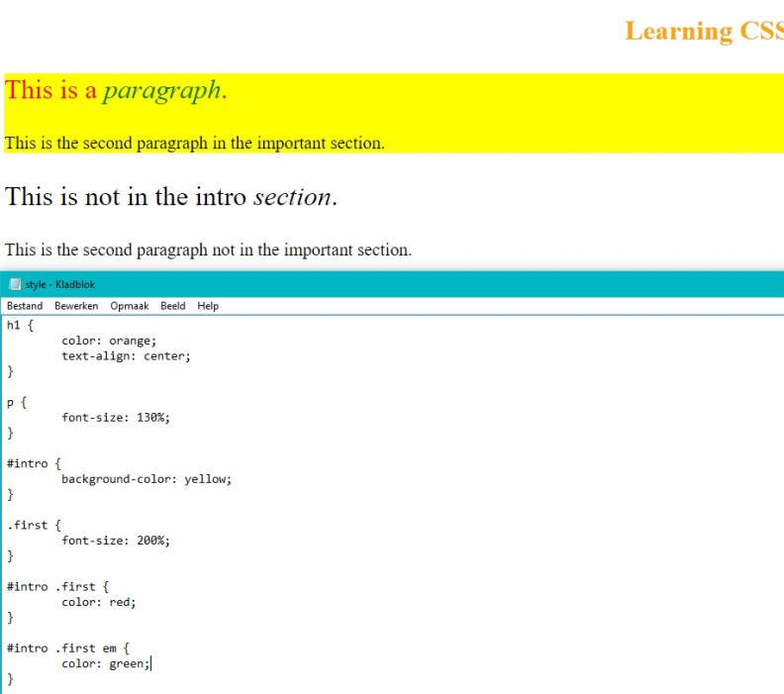Click the '#intro .first {' selector line
Viewport: 784px width, 694px height.
(57, 587)
